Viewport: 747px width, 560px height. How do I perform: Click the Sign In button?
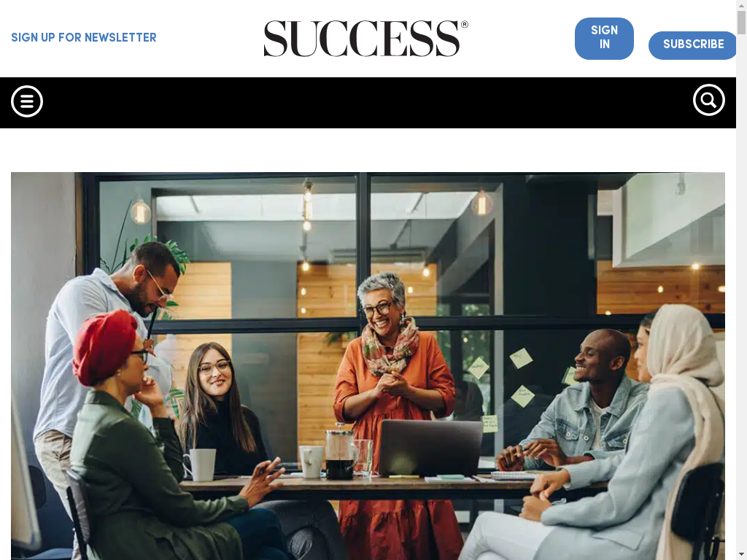click(x=604, y=39)
